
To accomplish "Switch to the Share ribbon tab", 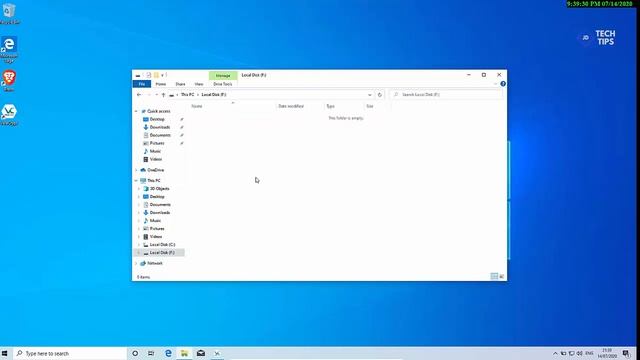I will 180,84.
